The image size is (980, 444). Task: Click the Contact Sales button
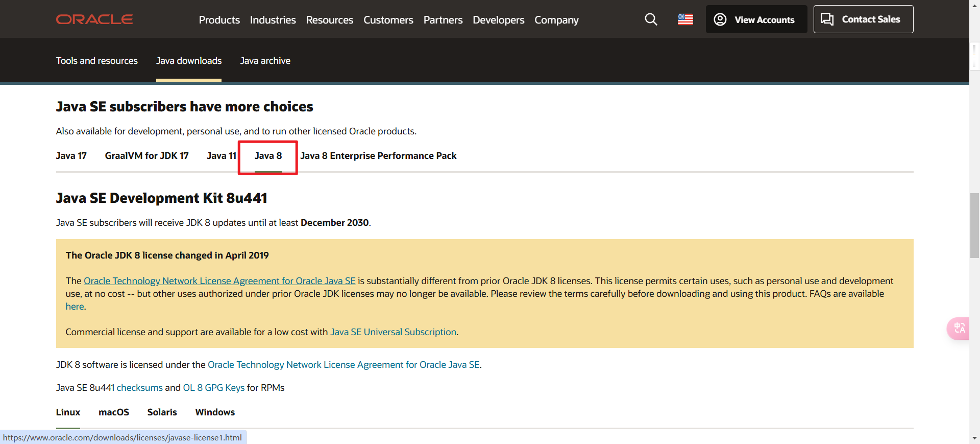tap(863, 19)
